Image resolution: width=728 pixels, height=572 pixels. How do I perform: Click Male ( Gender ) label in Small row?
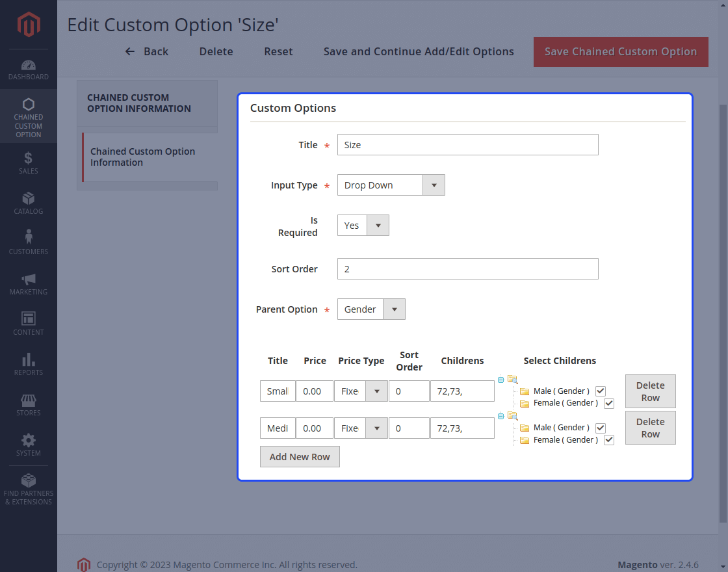(x=562, y=391)
